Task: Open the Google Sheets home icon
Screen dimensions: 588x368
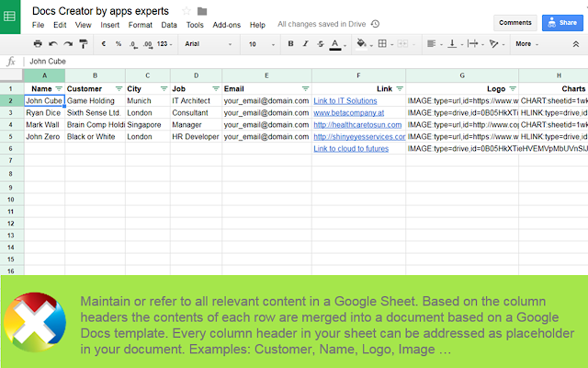Action: point(10,17)
